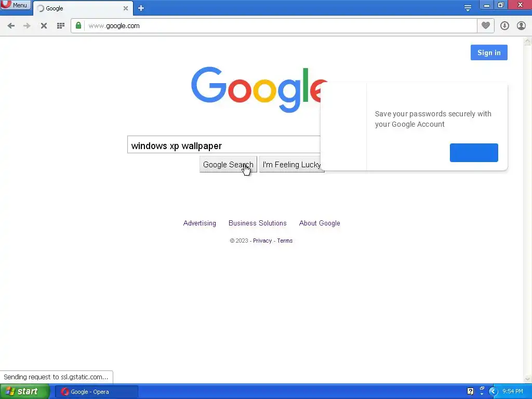The height and width of the screenshot is (399, 532).
Task: Open the Advertising link
Action: coord(199,223)
